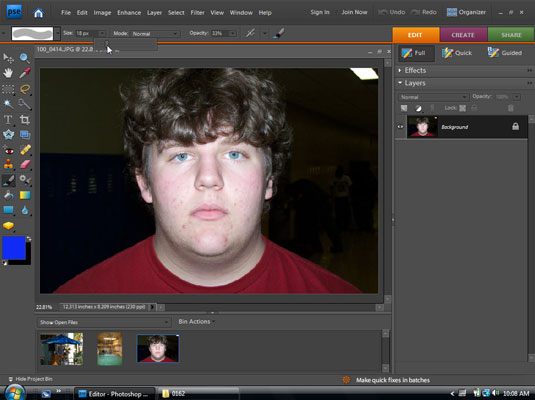The width and height of the screenshot is (535, 400).
Task: Select the yellow Sponge tool
Action: pyautogui.click(x=8, y=226)
